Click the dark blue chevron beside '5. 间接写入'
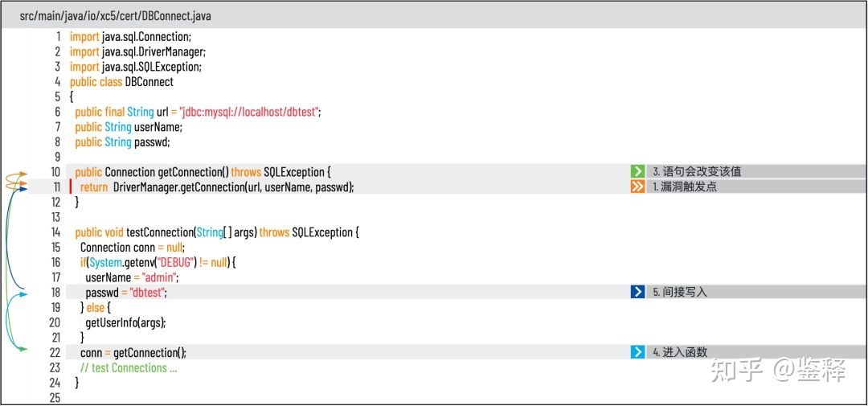This screenshot has width=868, height=406. (x=637, y=292)
